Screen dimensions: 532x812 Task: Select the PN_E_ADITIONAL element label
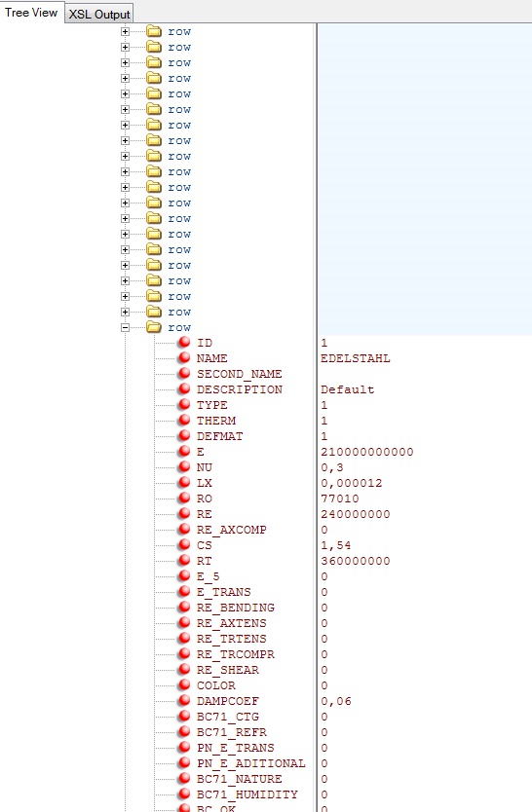point(251,762)
